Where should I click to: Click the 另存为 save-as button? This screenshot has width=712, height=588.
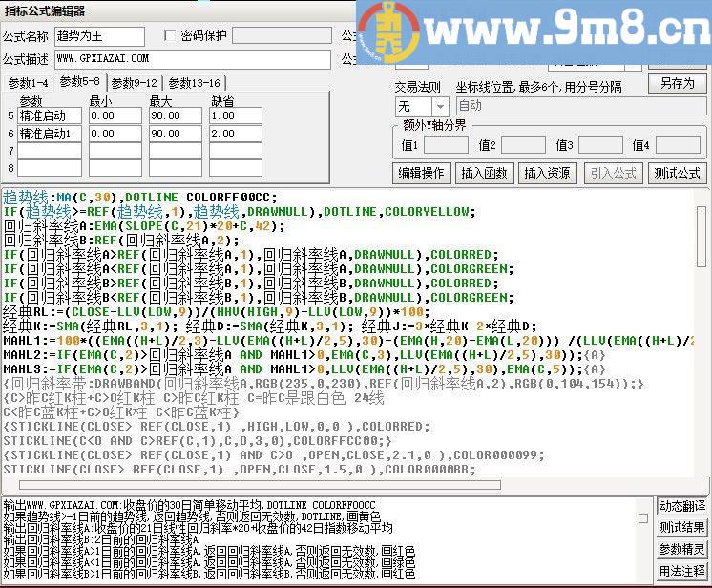[677, 83]
